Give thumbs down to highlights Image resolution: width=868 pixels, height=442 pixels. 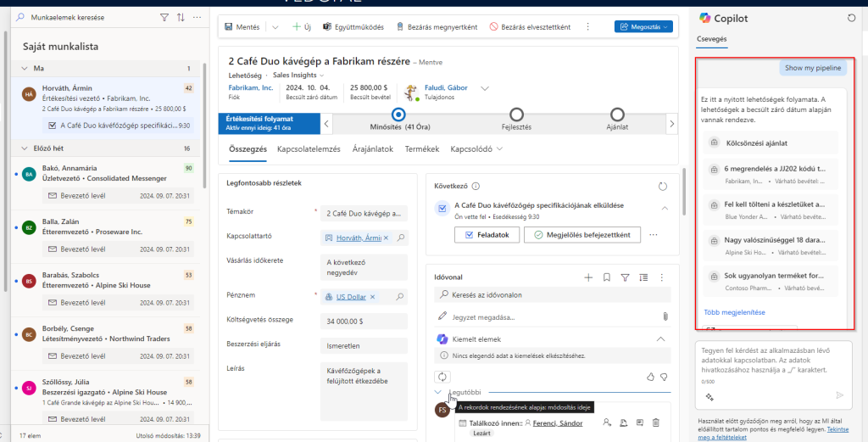click(x=664, y=378)
